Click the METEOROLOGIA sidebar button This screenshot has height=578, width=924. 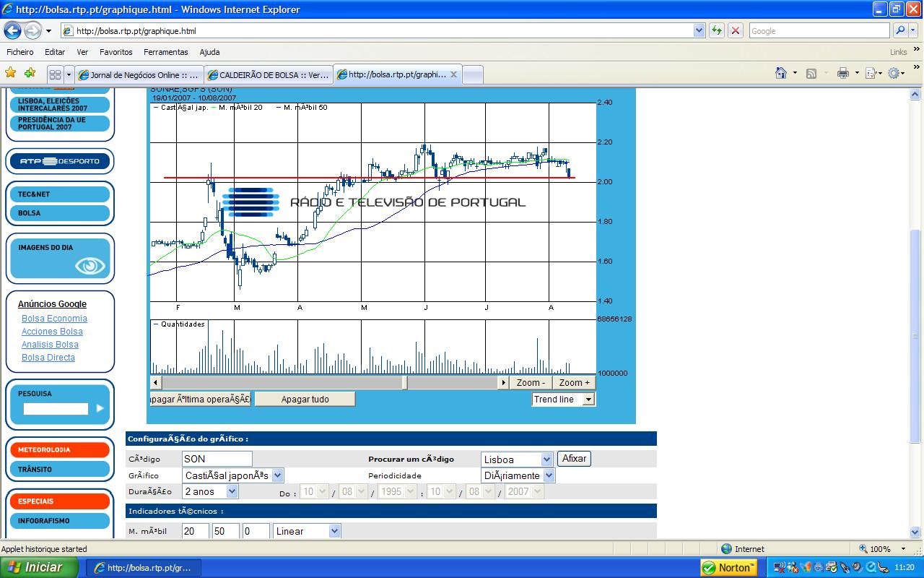click(59, 449)
